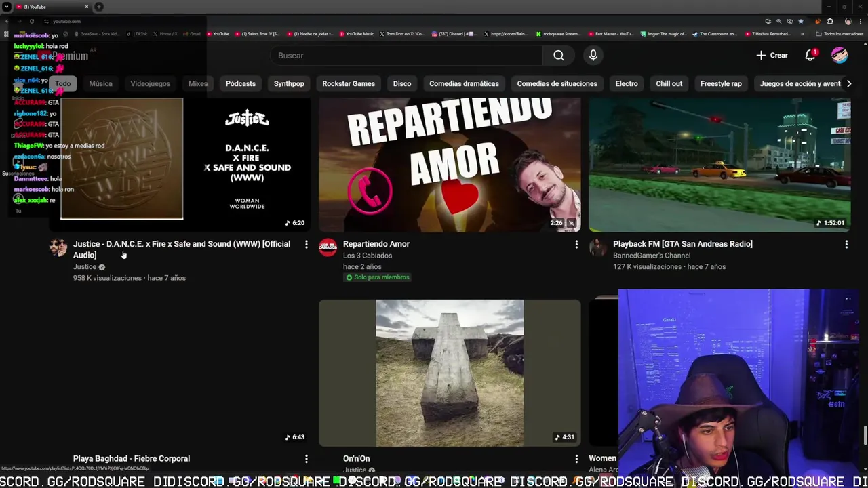Open the Justice D.A.N.C.E. video title
The width and height of the screenshot is (868, 488).
point(181,249)
